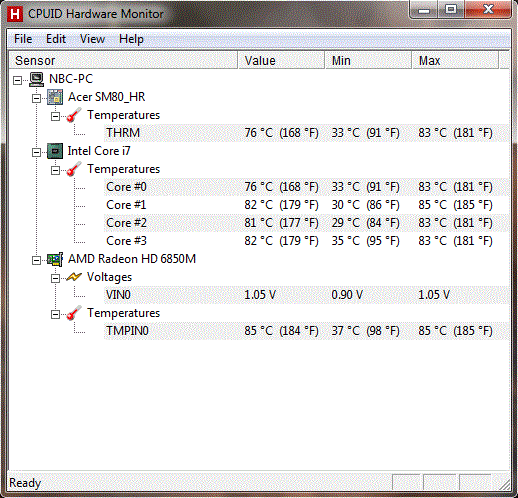The width and height of the screenshot is (518, 498).
Task: Collapse the Voltages group
Action: (x=55, y=278)
